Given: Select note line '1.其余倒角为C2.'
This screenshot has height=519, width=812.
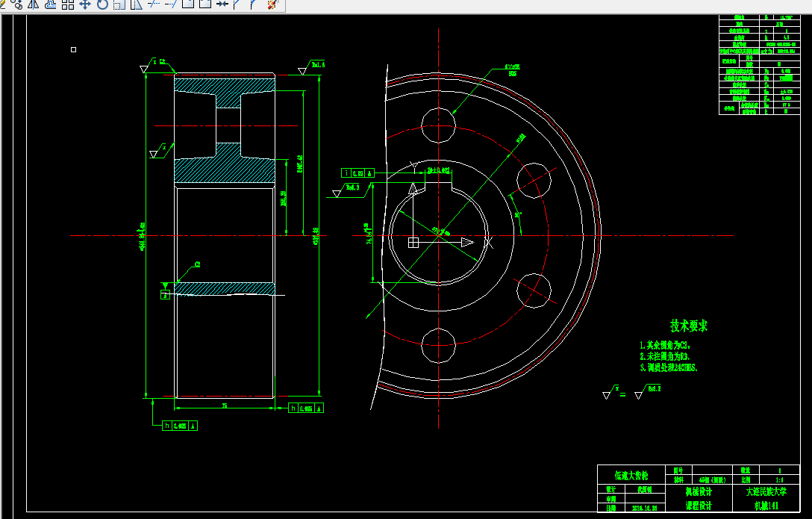Looking at the screenshot, I should (665, 345).
